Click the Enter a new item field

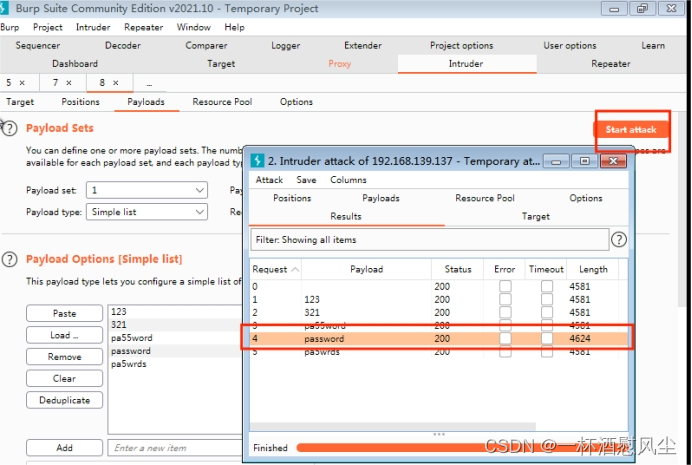pos(175,448)
